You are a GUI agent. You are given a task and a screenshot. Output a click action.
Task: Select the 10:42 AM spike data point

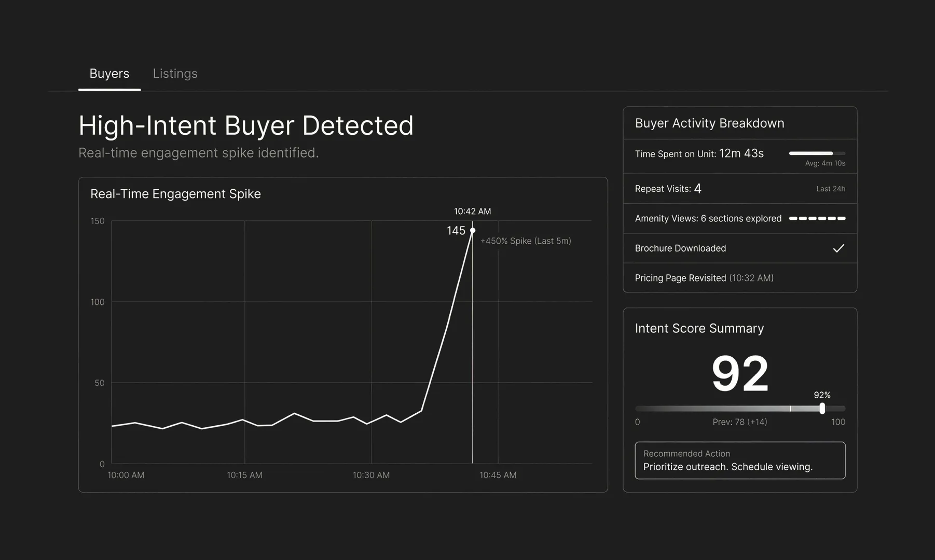(x=473, y=230)
